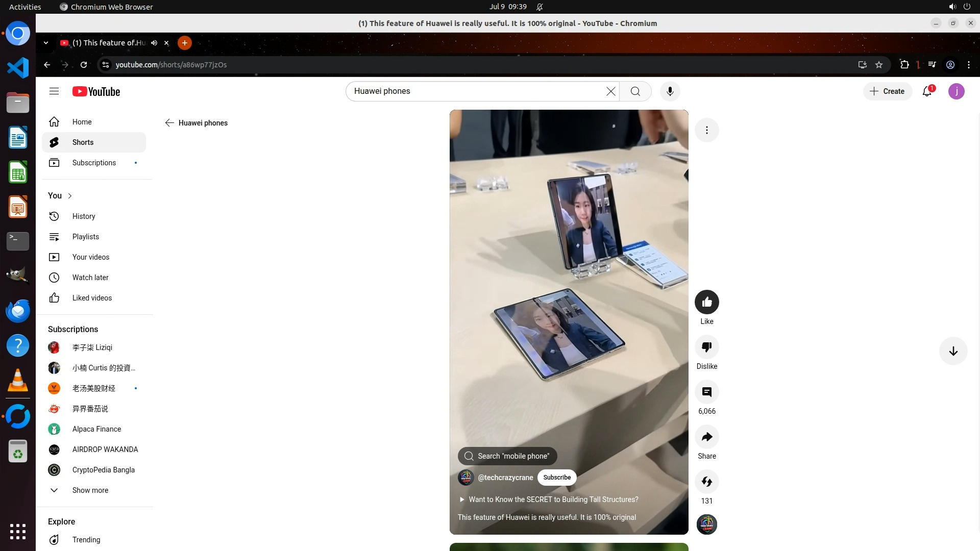
Task: Open History in the sidebar
Action: click(84, 216)
